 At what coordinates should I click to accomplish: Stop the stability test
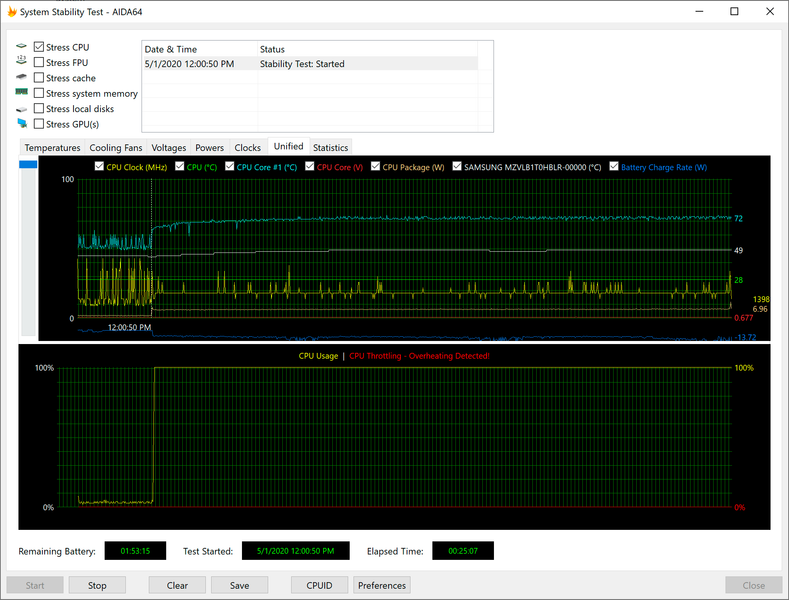click(97, 585)
